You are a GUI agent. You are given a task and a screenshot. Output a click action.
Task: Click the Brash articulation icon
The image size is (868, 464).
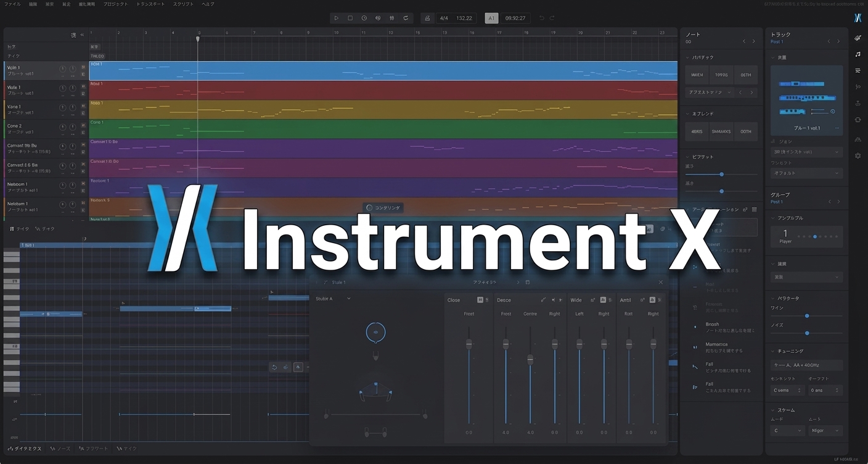[x=695, y=326]
